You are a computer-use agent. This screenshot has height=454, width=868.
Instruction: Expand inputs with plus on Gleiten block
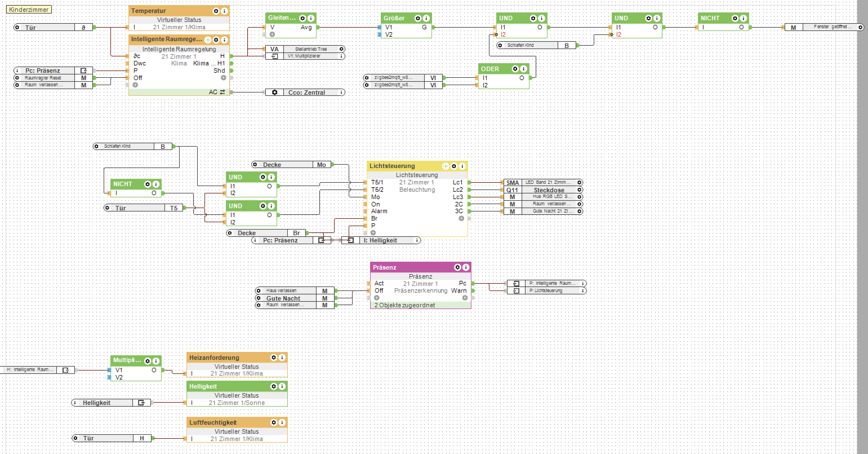tap(272, 34)
